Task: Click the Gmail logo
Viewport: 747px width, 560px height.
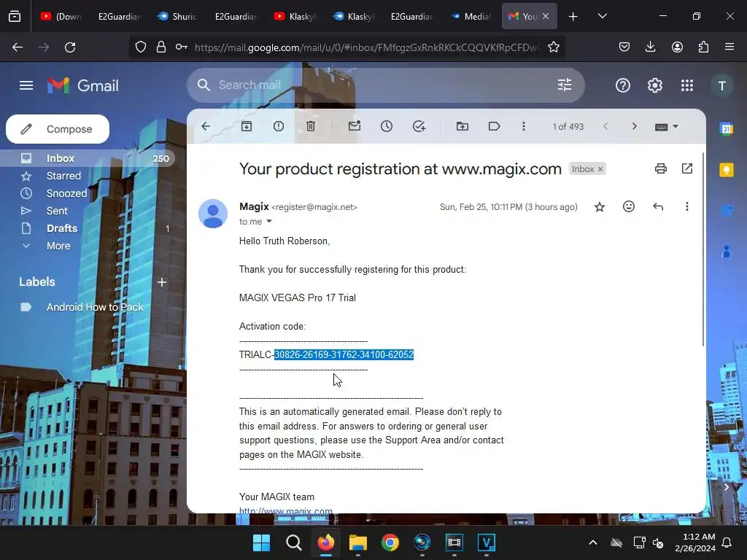Action: click(83, 86)
